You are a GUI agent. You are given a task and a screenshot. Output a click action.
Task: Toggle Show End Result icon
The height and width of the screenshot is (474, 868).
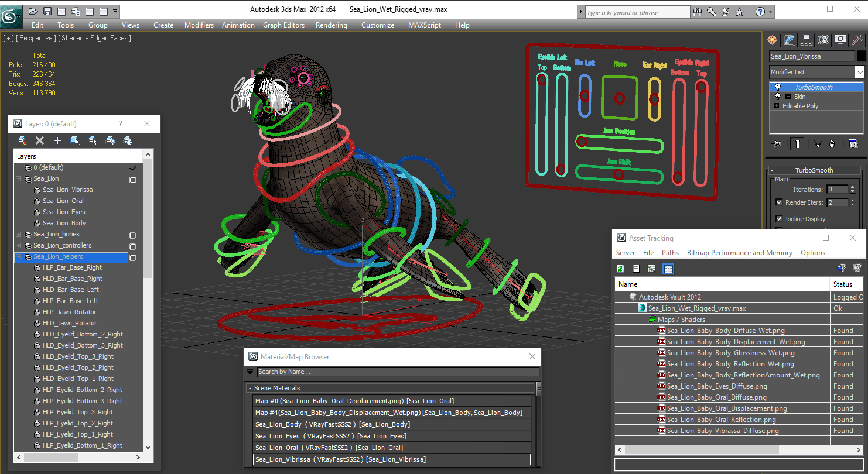point(797,143)
